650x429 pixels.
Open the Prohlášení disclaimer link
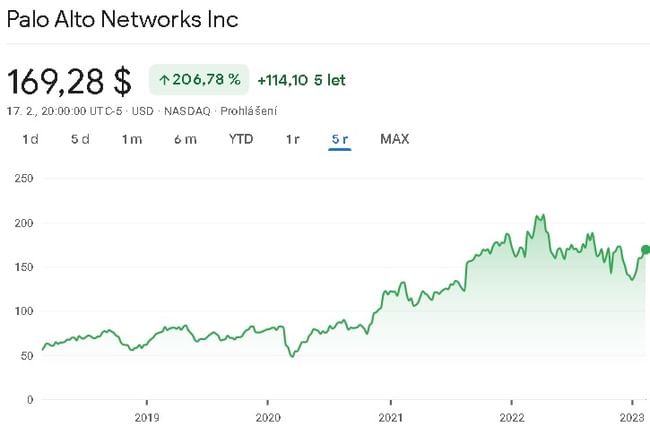pos(248,110)
